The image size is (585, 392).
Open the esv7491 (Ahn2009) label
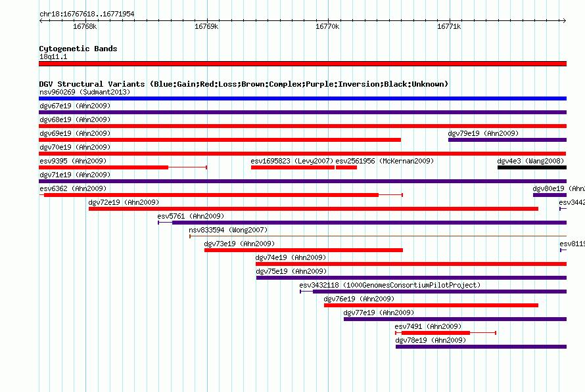click(429, 326)
